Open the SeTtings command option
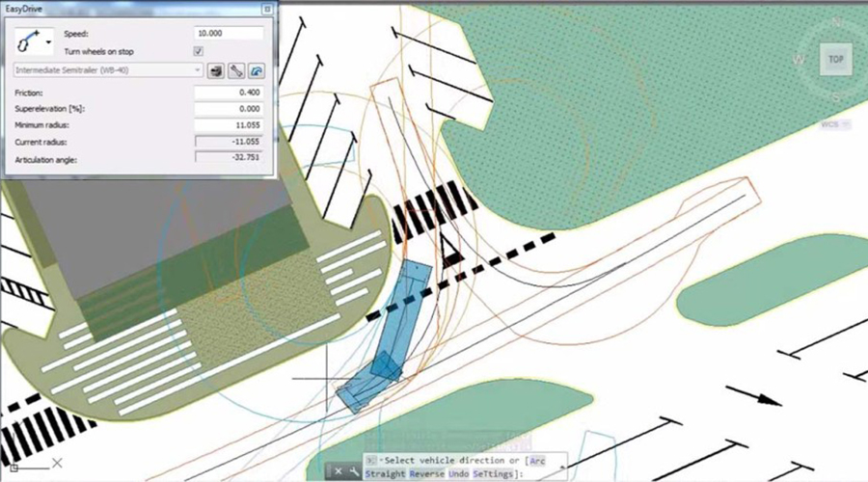The height and width of the screenshot is (482, 868). point(494,474)
